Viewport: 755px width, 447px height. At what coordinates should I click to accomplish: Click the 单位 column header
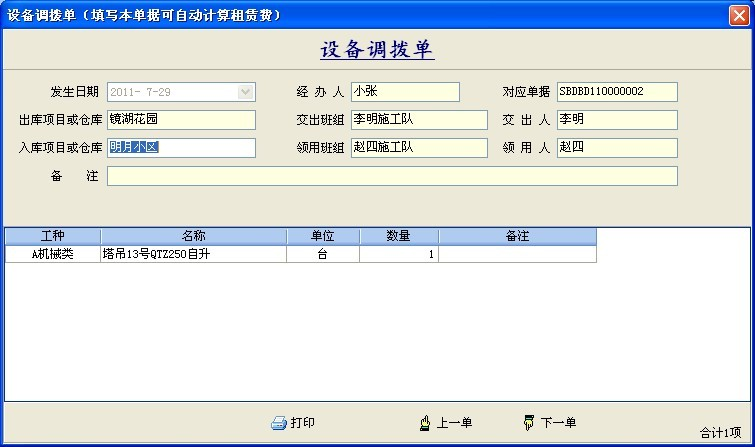[322, 236]
